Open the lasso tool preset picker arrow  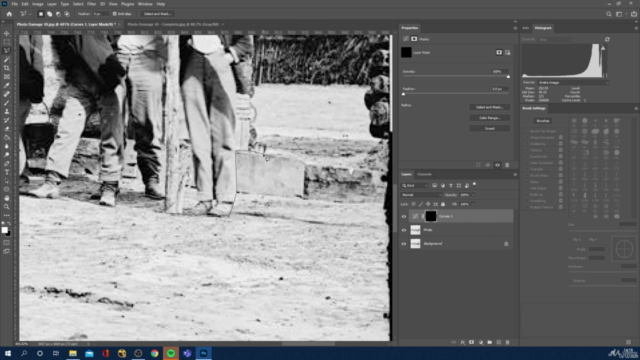(x=30, y=14)
